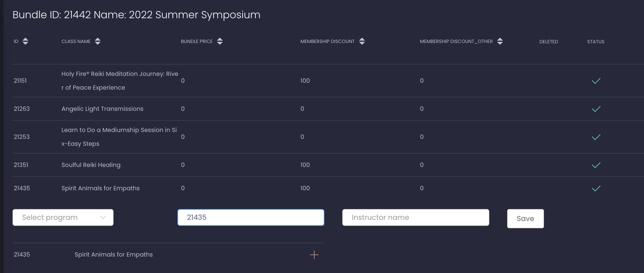Click the class ID search field containing 21435
644x273 pixels.
point(251,217)
